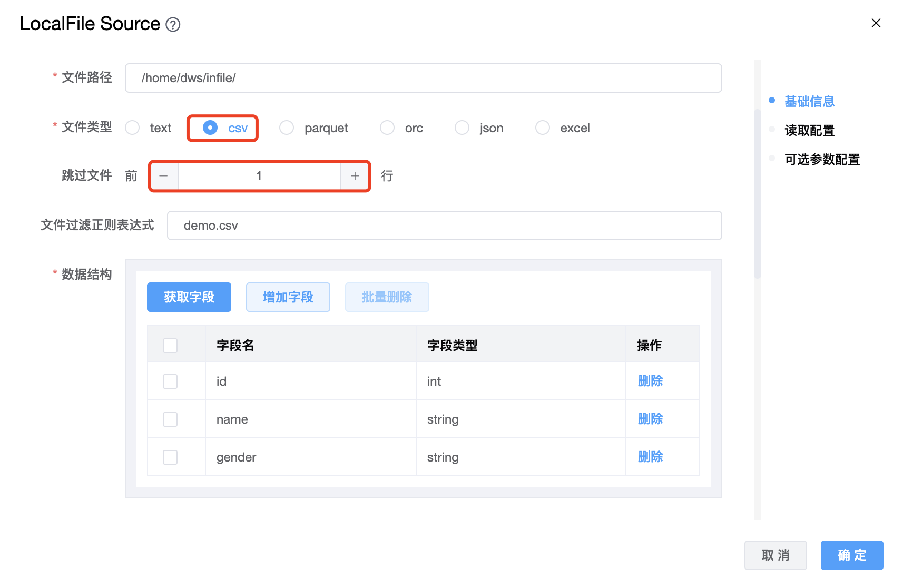Delete the gender field row
The image size is (903, 588).
point(650,457)
